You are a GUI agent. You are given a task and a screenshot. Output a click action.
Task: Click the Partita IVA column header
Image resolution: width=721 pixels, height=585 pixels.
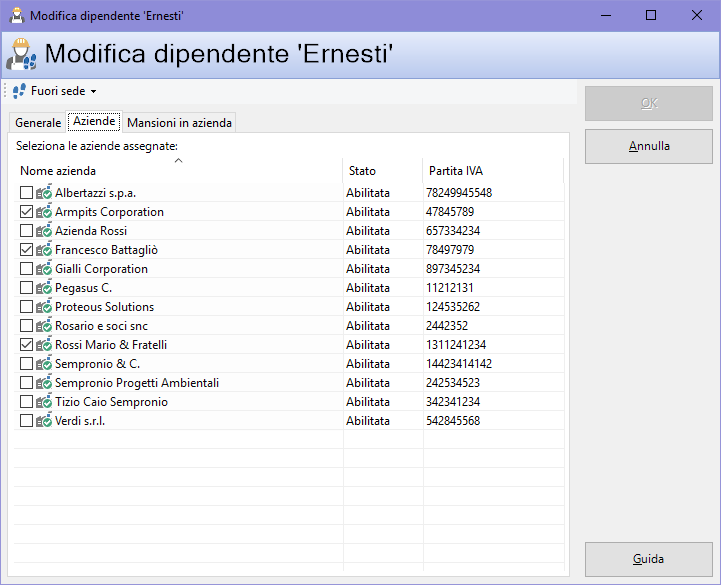tap(453, 171)
